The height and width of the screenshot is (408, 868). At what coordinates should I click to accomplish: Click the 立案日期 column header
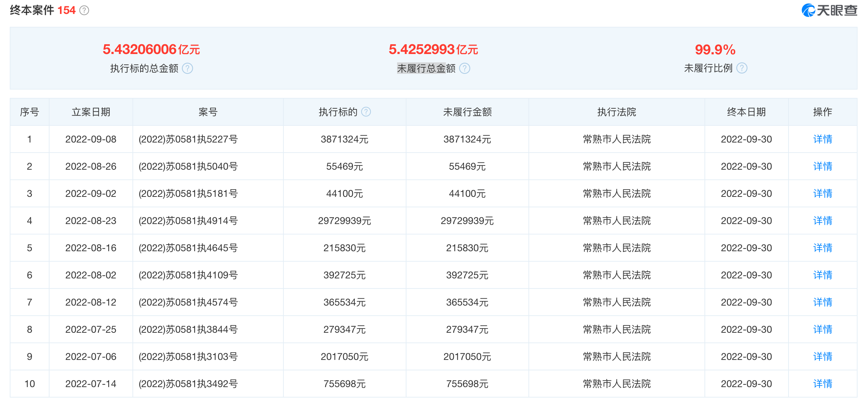[x=91, y=112]
